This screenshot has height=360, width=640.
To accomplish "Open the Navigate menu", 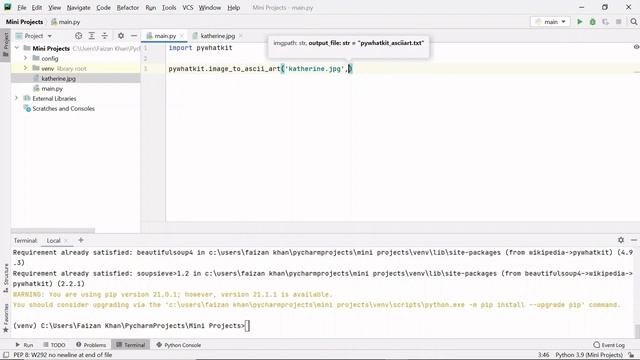I will (x=78, y=8).
